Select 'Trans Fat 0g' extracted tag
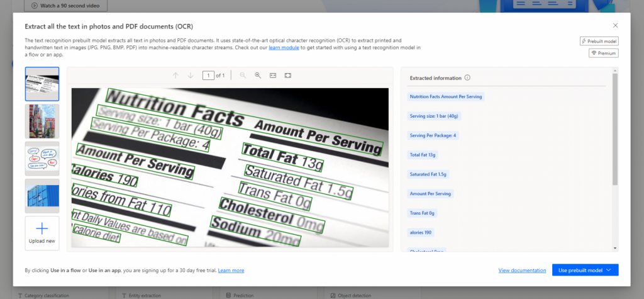The height and width of the screenshot is (299, 644). [422, 213]
